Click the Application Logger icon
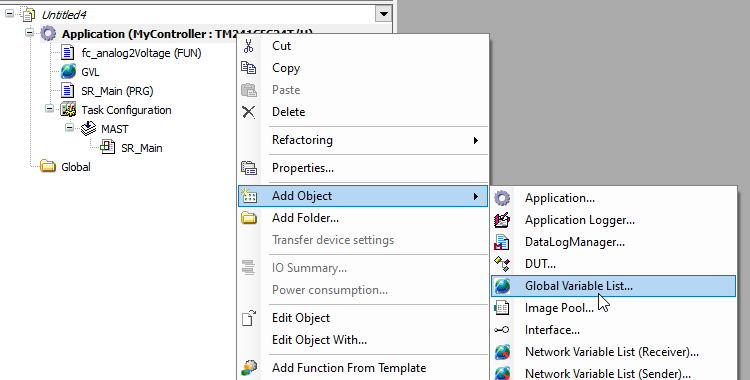The height and width of the screenshot is (380, 750). [x=502, y=220]
